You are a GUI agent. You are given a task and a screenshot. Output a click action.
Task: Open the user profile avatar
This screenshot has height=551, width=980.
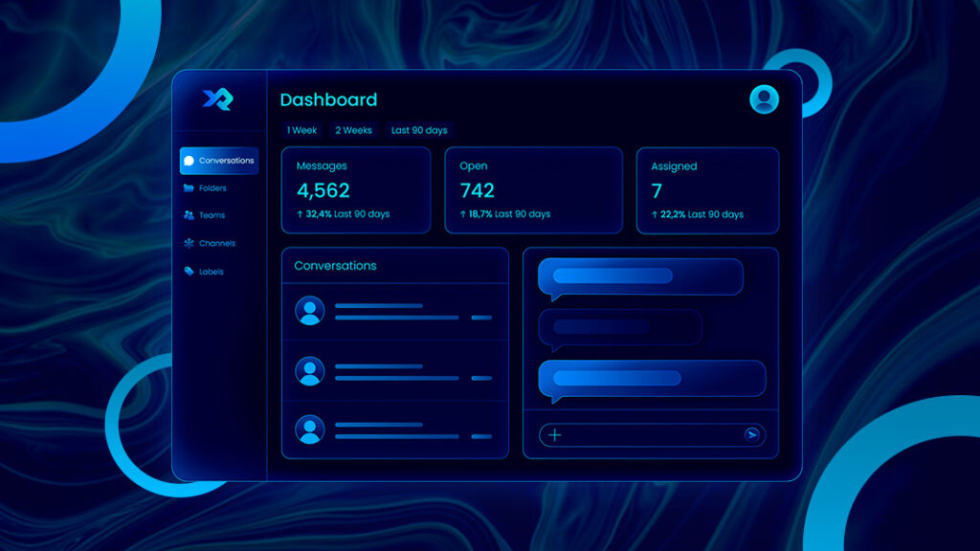coord(764,99)
